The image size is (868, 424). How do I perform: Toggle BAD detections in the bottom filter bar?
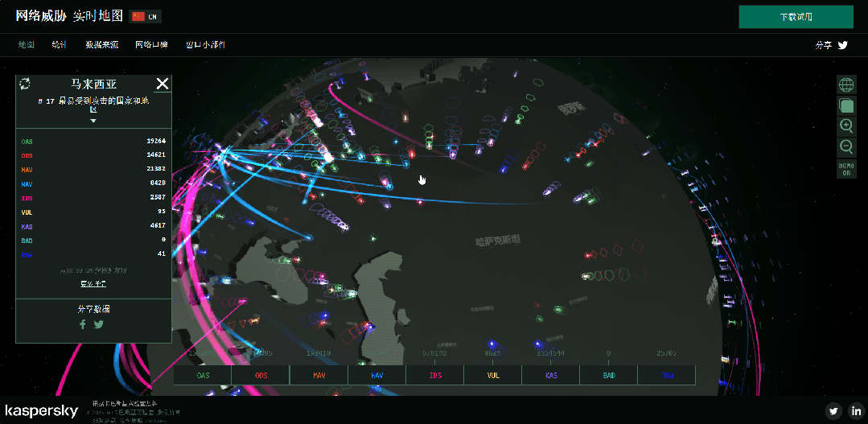609,375
